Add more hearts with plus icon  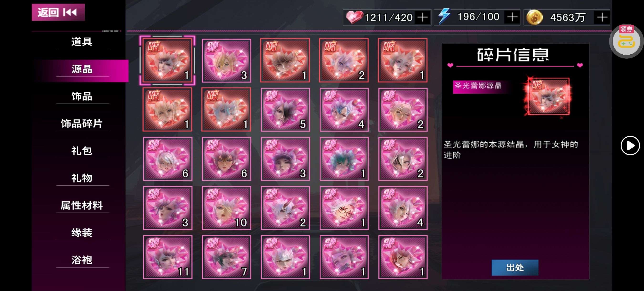[422, 17]
